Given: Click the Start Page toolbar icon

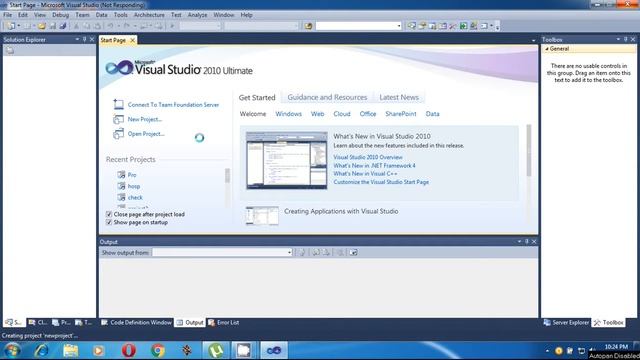Looking at the screenshot, I should (463, 26).
